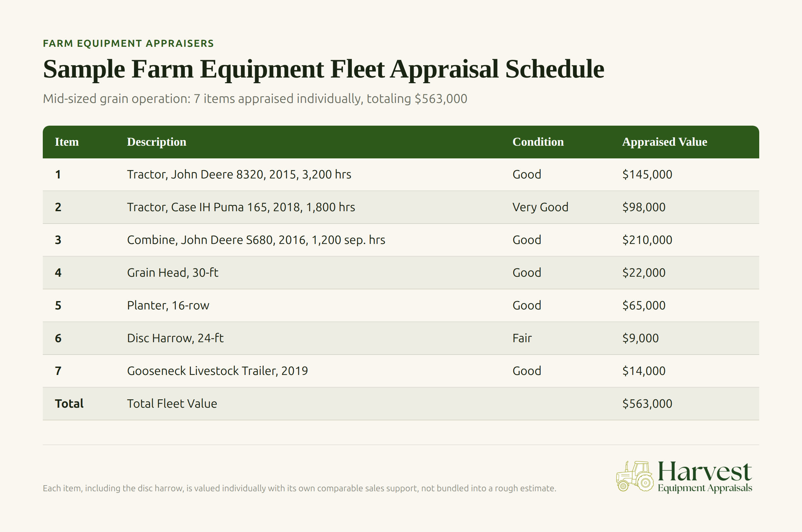Viewport: 802px width, 532px height.
Task: Select item number '3' cell
Action: click(58, 240)
